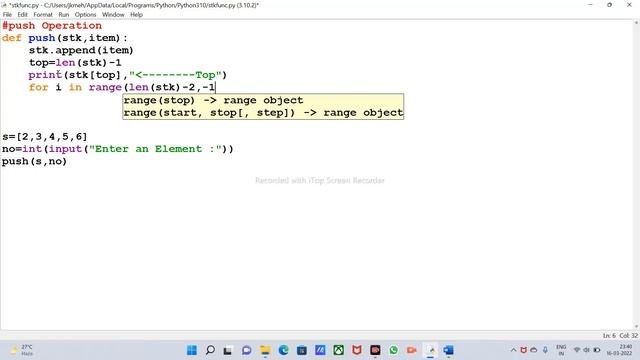Open the File menu
Image resolution: width=640 pixels, height=360 pixels.
pos(7,15)
